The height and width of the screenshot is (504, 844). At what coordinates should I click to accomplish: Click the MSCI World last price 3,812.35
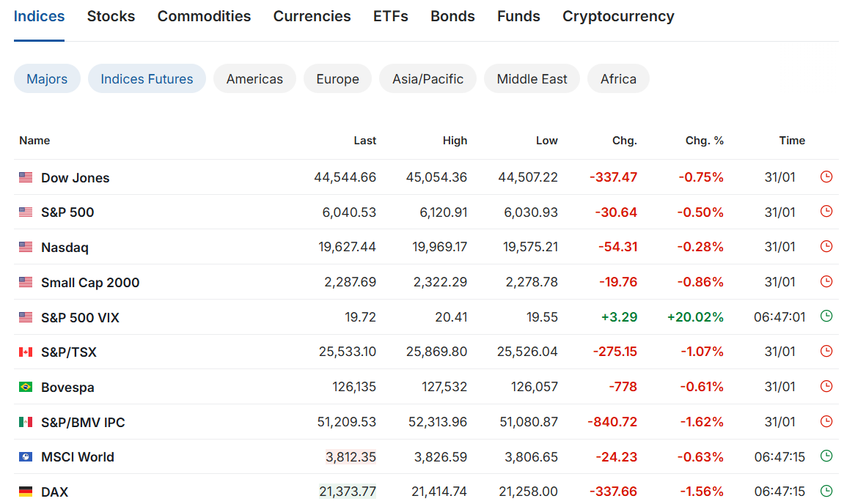pyautogui.click(x=351, y=457)
